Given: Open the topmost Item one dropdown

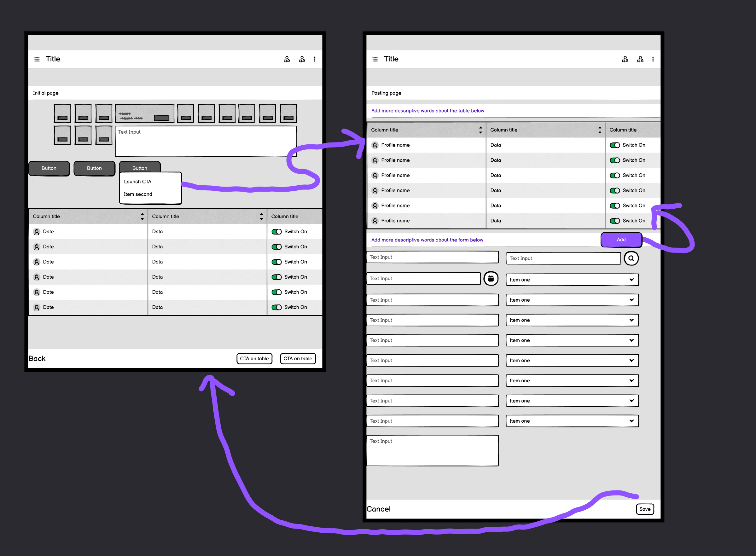Looking at the screenshot, I should click(x=572, y=280).
